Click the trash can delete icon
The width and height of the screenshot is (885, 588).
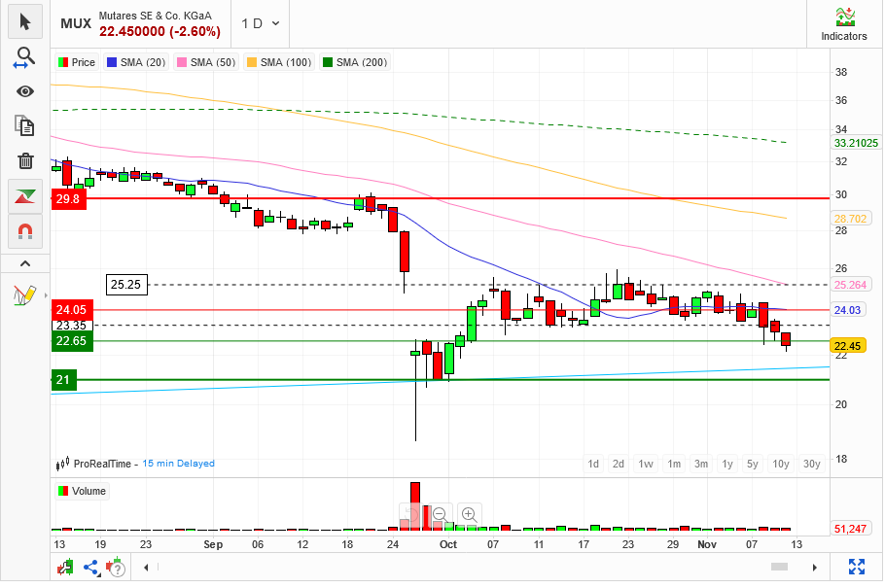(25, 160)
